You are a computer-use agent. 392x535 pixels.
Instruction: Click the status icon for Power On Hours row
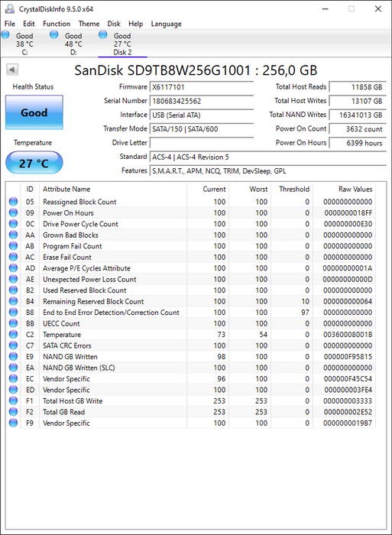[x=13, y=212]
